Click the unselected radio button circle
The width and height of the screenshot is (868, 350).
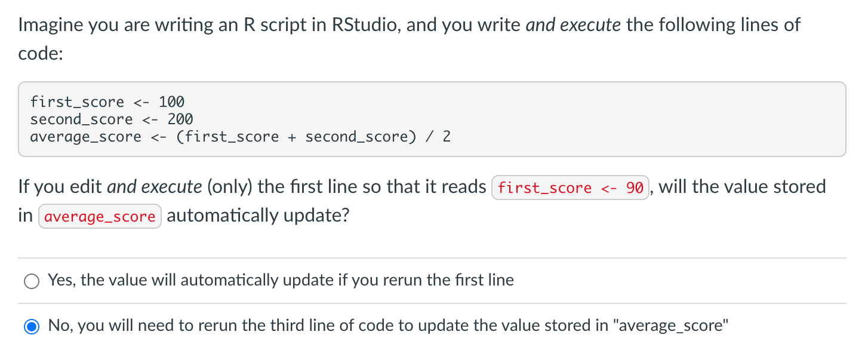coord(31,281)
